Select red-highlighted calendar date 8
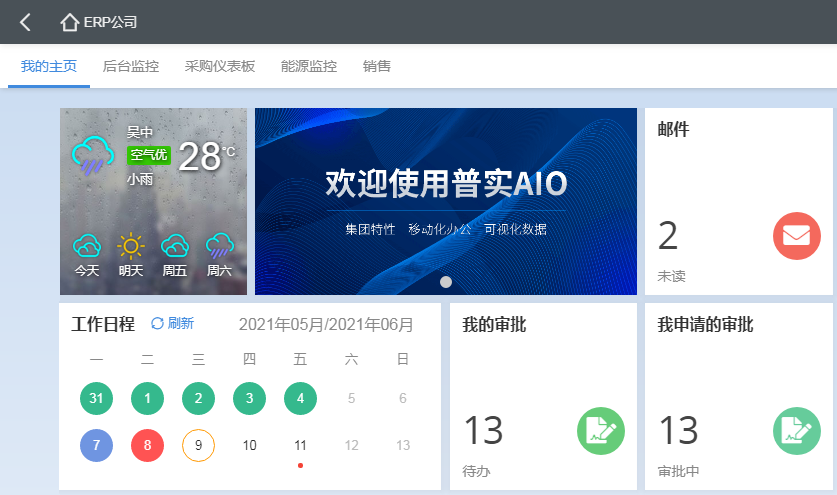 pyautogui.click(x=148, y=445)
